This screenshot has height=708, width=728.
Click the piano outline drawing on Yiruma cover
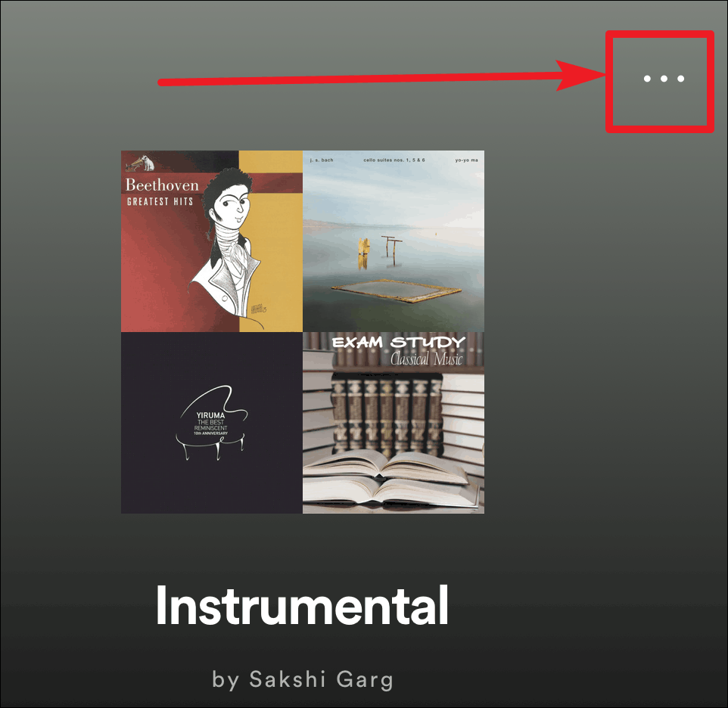212,423
